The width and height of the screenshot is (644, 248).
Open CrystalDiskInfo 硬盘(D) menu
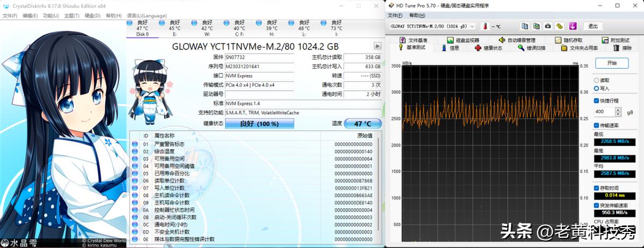(92, 16)
